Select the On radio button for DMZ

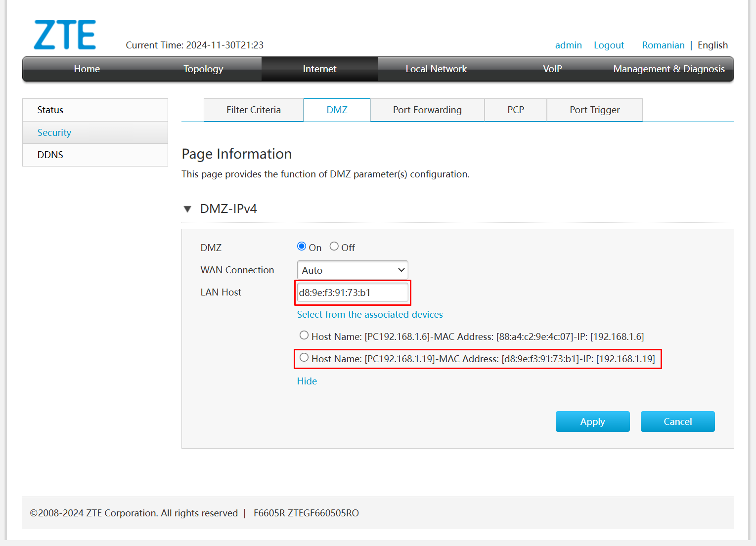coord(302,246)
